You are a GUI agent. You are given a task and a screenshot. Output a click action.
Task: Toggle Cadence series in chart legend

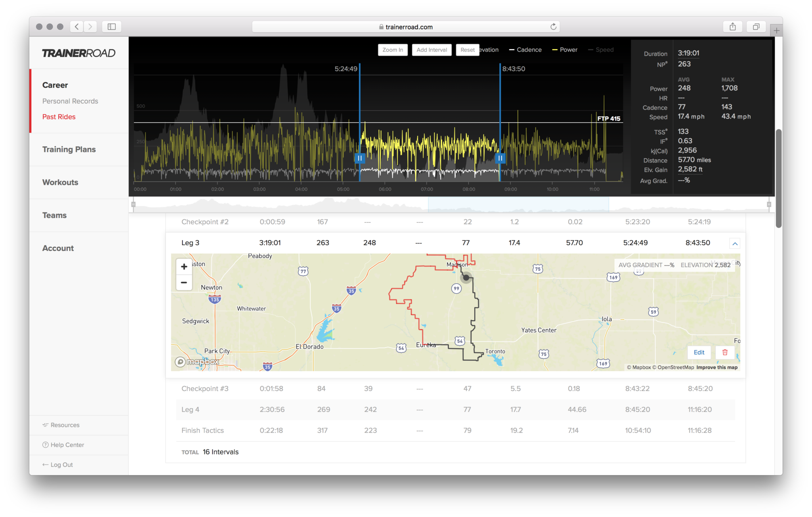point(525,50)
